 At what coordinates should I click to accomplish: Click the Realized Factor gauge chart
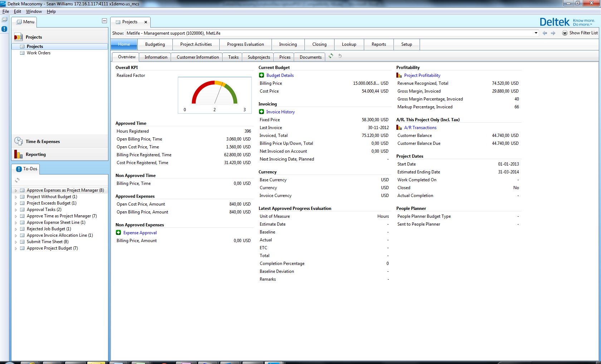[215, 95]
